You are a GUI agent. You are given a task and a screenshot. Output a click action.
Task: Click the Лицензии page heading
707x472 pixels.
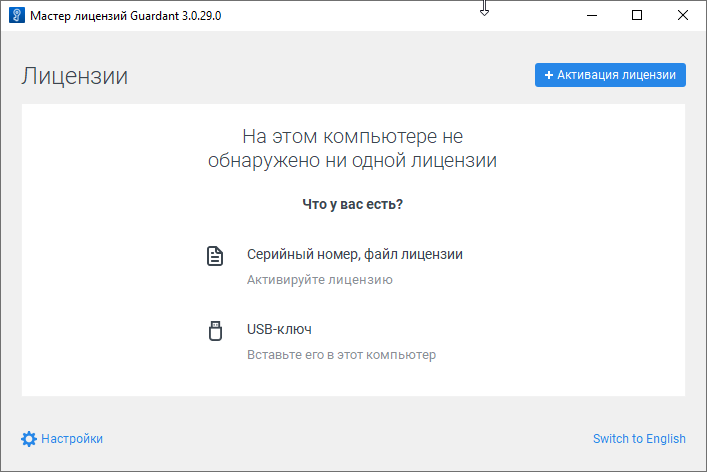coord(75,76)
